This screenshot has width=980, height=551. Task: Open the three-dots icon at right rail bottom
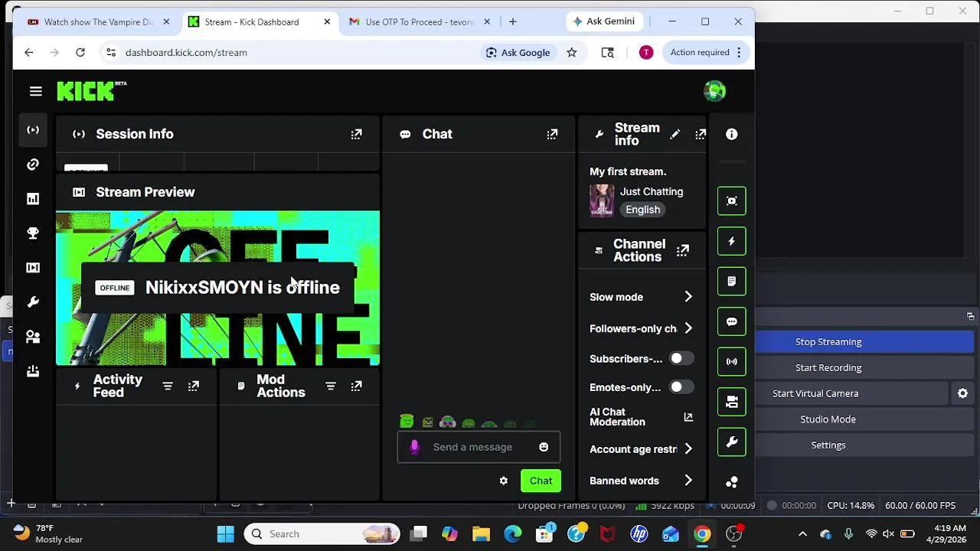tap(732, 482)
